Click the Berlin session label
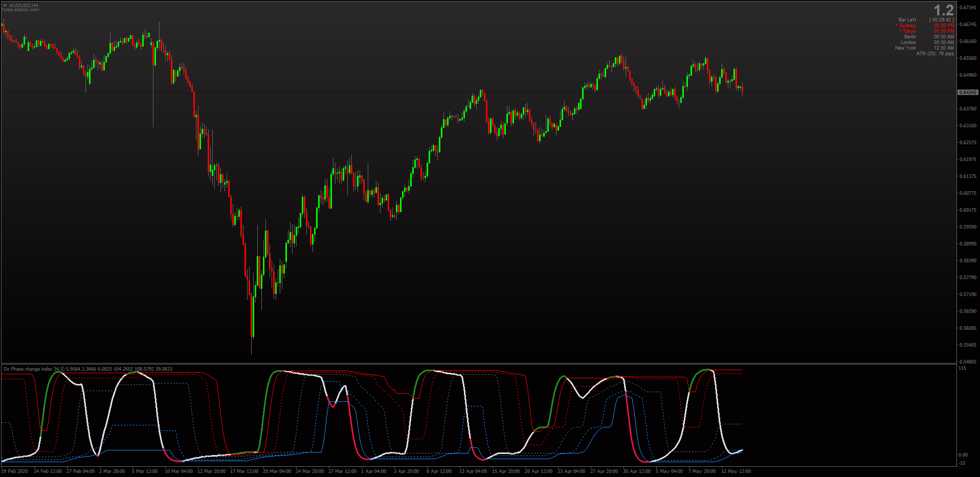The width and height of the screenshot is (980, 477). 910,37
